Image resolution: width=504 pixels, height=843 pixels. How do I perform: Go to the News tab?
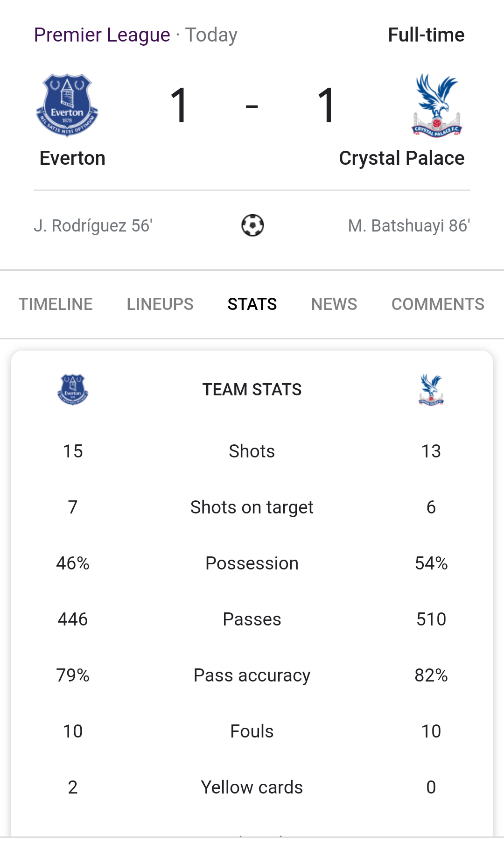(x=334, y=304)
